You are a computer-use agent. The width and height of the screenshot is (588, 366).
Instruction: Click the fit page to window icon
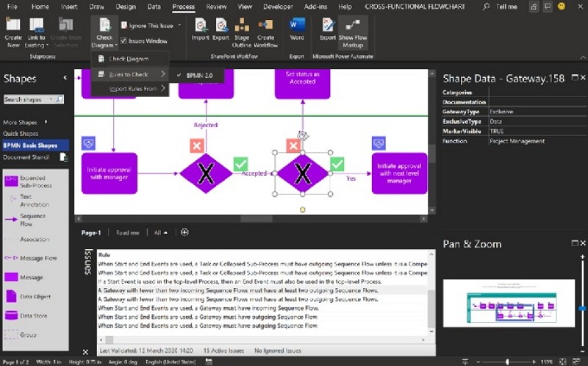point(563,362)
